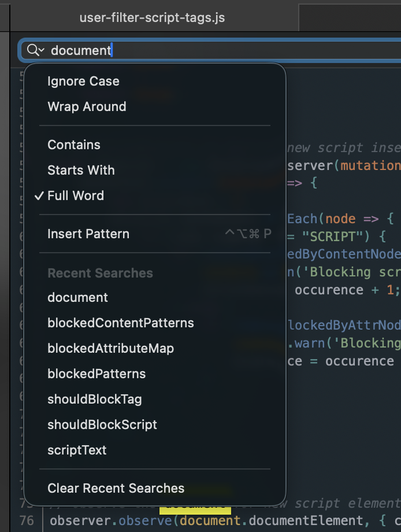Switch to the user-filter-script-tags.js tab
Image resolution: width=401 pixels, height=532 pixels.
[152, 17]
